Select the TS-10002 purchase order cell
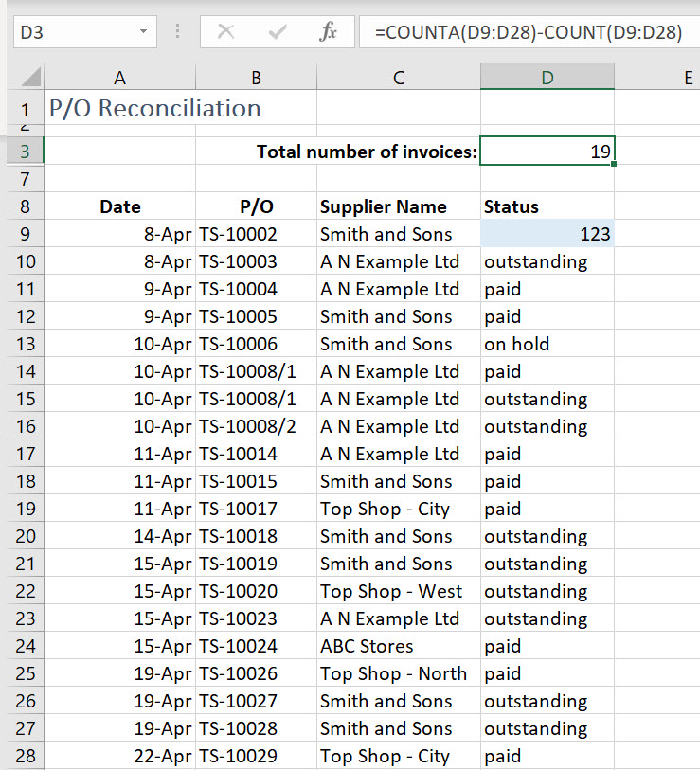700x770 pixels. pos(254,233)
